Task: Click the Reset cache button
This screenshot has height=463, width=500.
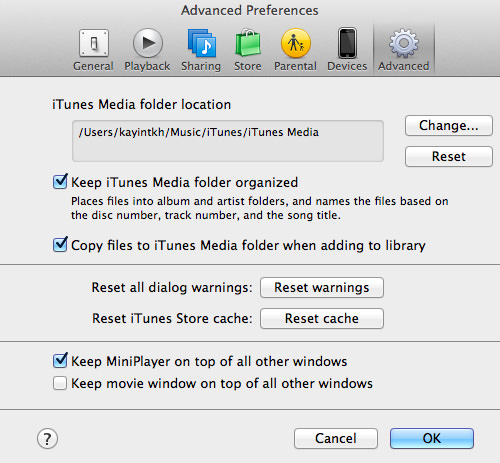Action: [322, 318]
